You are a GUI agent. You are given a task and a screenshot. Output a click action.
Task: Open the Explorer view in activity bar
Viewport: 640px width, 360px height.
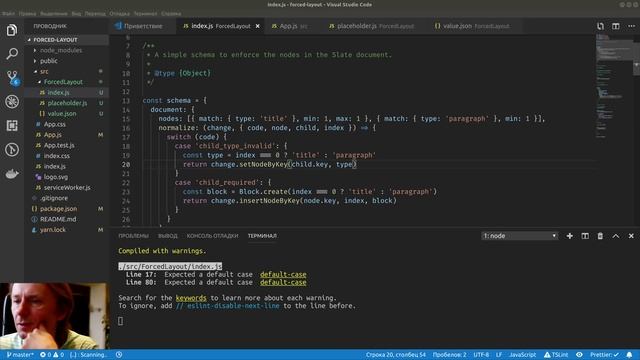pos(12,30)
